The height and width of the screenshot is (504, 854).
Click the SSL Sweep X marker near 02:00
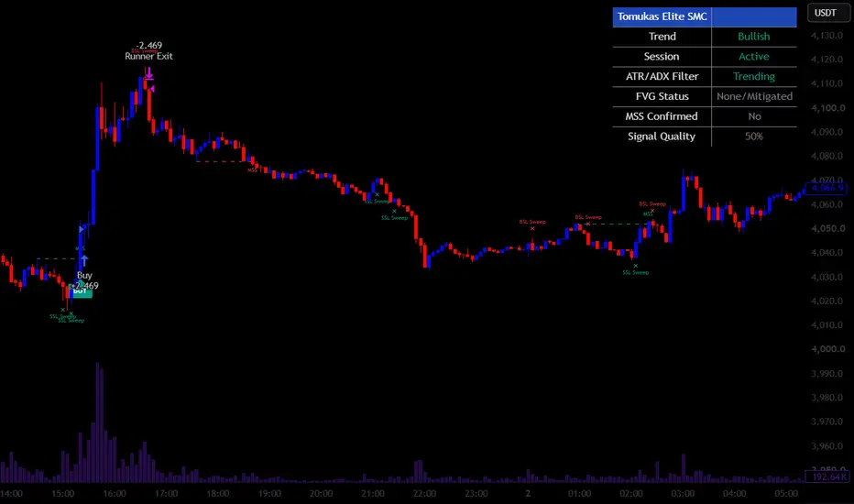click(636, 266)
